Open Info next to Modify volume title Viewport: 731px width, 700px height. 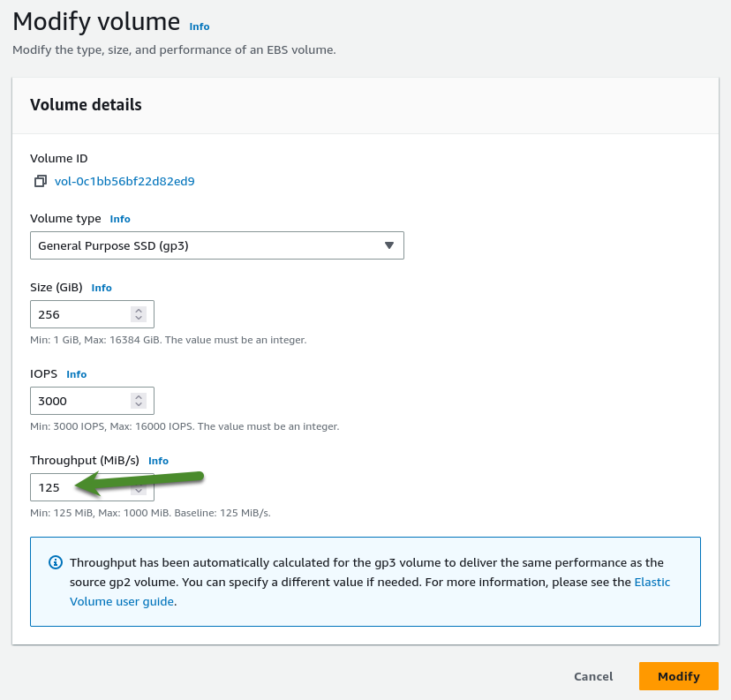[200, 26]
